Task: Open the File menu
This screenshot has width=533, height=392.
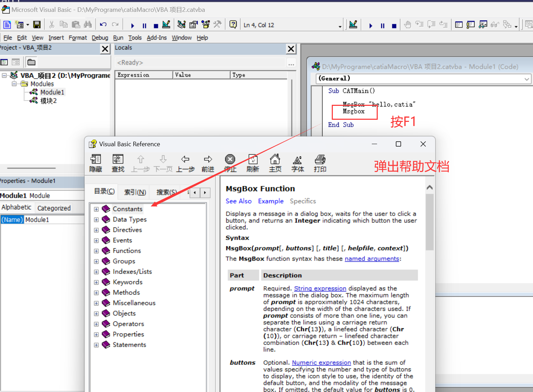Action: click(8, 38)
